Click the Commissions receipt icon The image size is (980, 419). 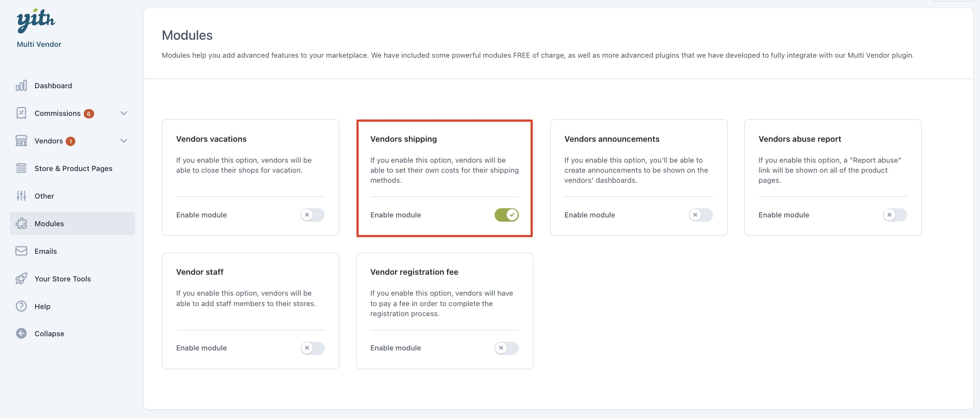[x=21, y=113]
